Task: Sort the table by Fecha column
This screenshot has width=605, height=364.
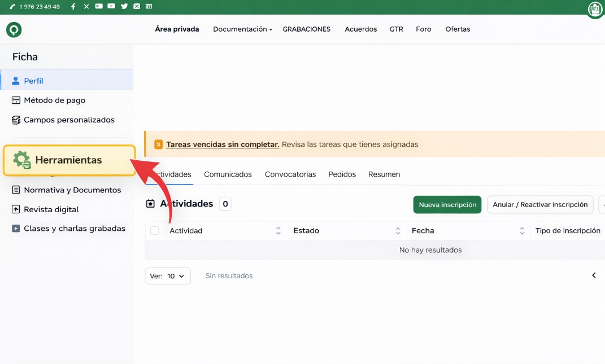Action: pos(521,231)
